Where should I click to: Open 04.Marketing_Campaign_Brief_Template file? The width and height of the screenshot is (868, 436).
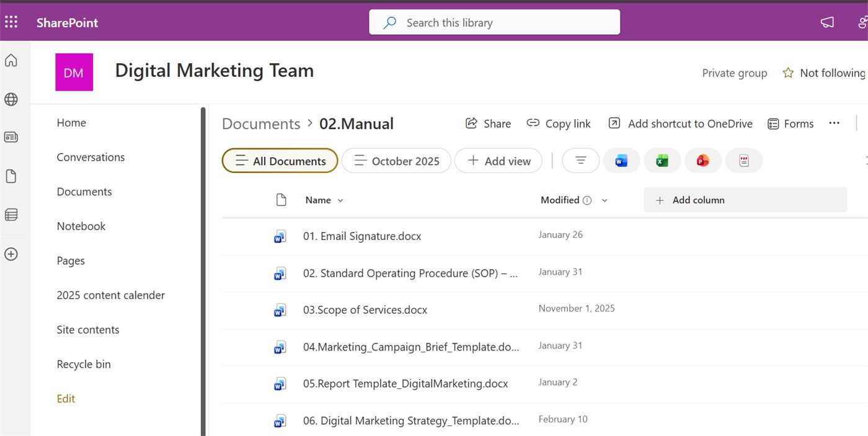point(411,347)
